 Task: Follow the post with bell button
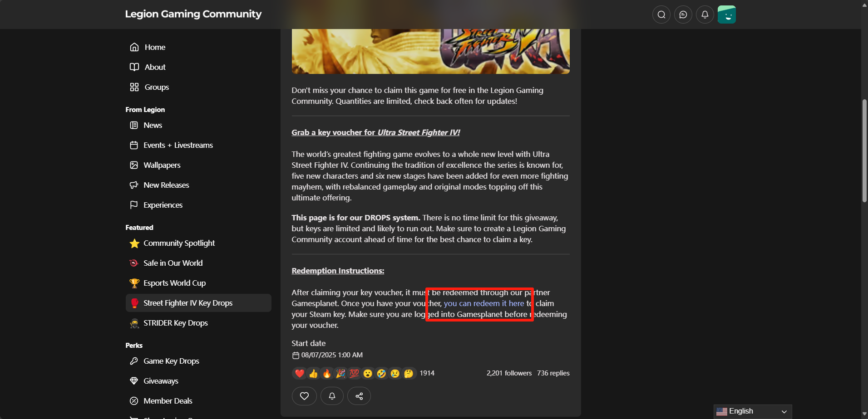click(x=332, y=396)
